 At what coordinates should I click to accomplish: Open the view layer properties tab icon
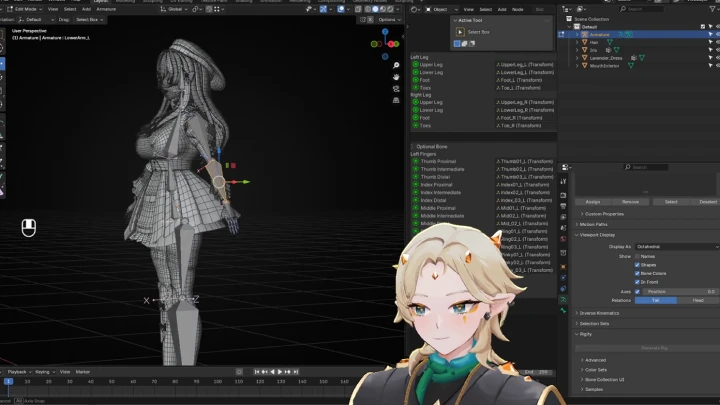563,217
